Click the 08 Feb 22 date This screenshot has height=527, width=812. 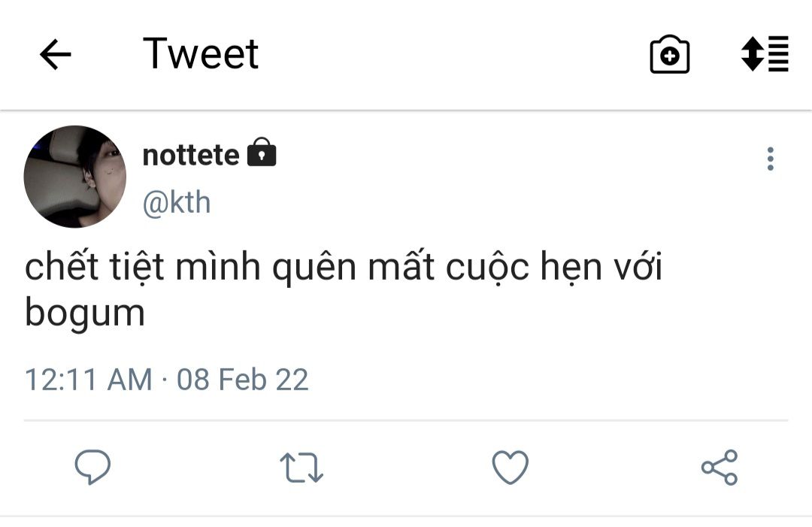click(x=242, y=379)
